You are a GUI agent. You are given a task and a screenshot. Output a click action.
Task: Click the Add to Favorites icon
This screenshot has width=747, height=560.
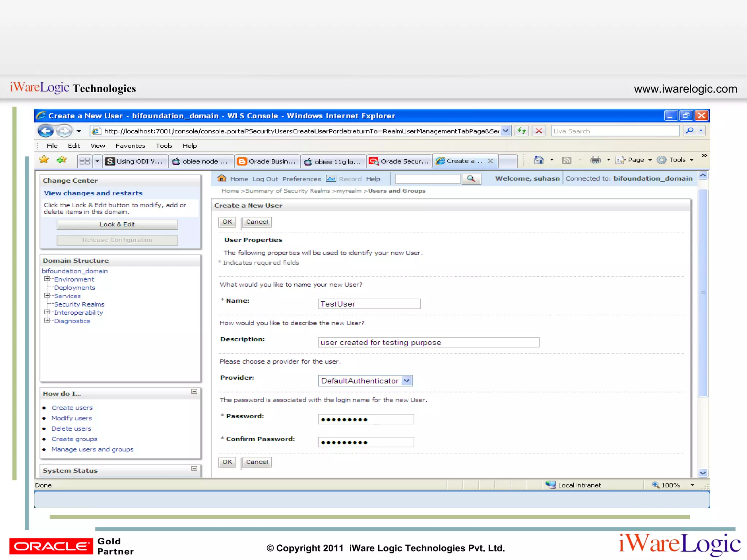(62, 160)
